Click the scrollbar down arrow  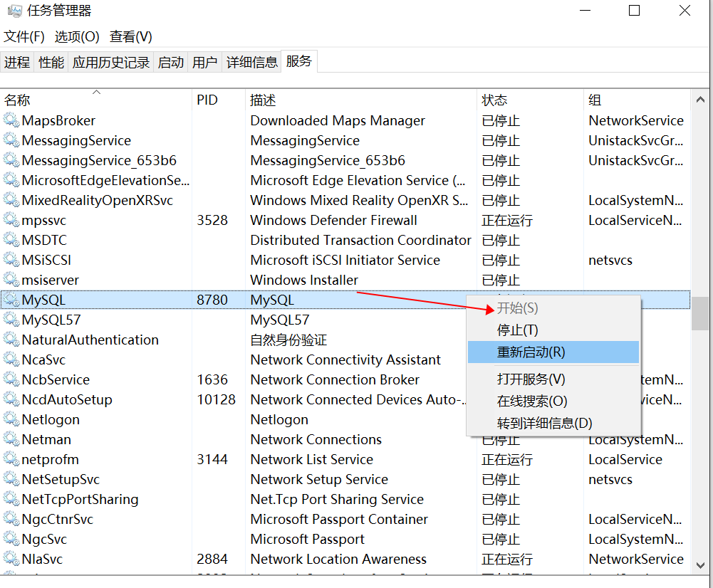[700, 565]
